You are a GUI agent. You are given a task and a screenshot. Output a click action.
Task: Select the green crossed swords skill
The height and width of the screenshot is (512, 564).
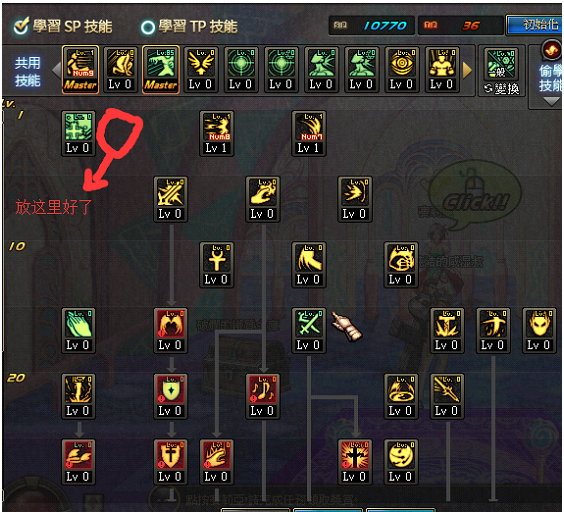coord(309,330)
